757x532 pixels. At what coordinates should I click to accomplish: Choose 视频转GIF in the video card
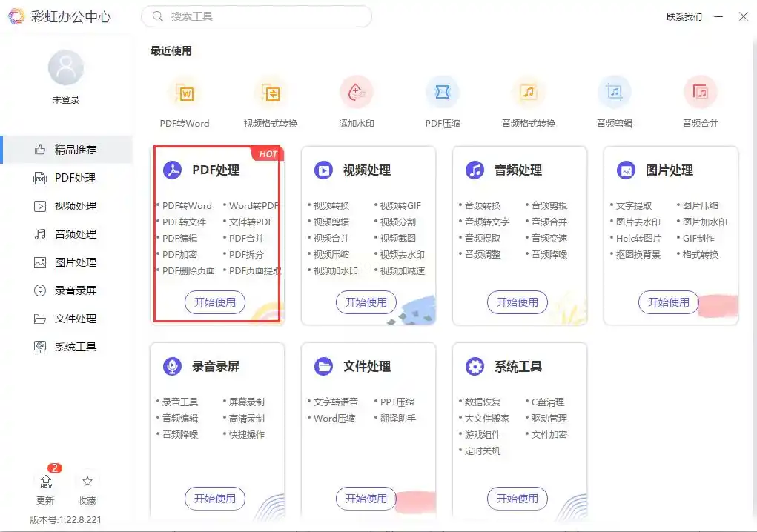[x=400, y=206]
